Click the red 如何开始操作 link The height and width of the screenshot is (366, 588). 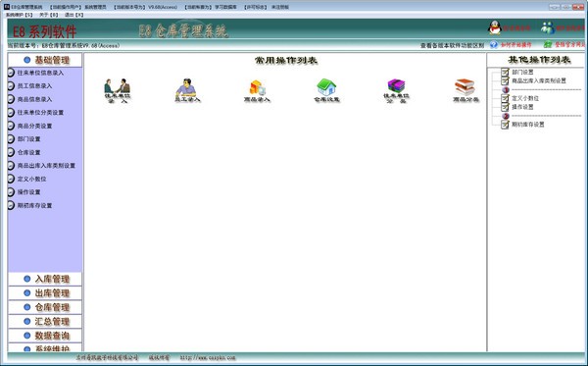click(516, 45)
